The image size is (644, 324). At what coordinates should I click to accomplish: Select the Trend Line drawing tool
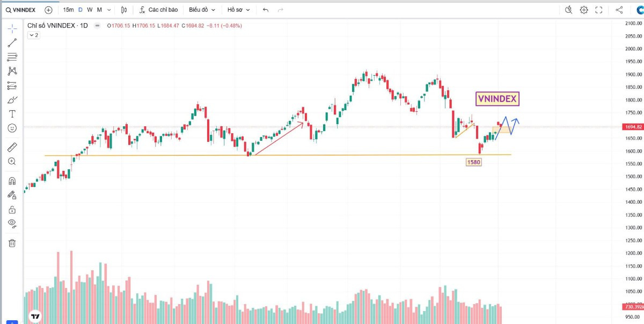tap(11, 42)
